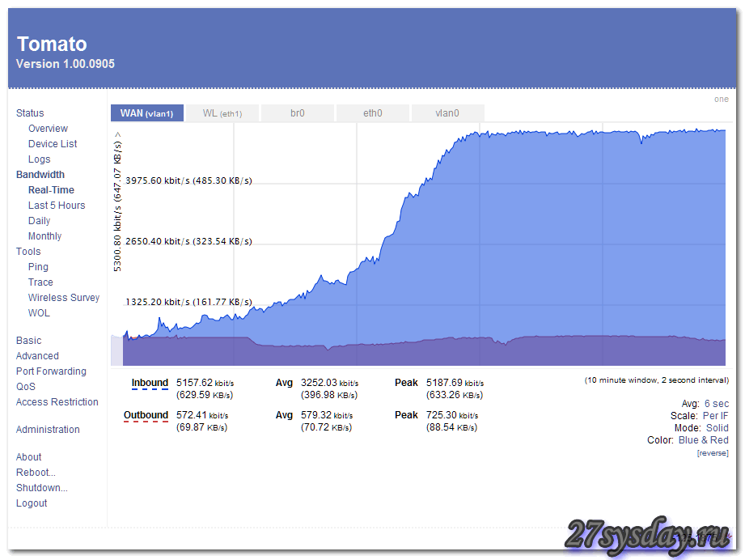The width and height of the screenshot is (745, 560).
Task: Open the About page
Action: tap(29, 457)
